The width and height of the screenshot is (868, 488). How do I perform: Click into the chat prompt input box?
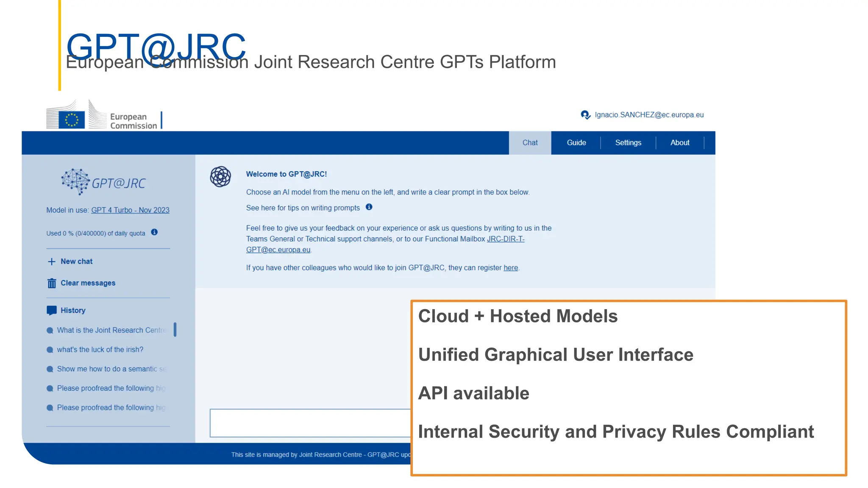tap(311, 423)
